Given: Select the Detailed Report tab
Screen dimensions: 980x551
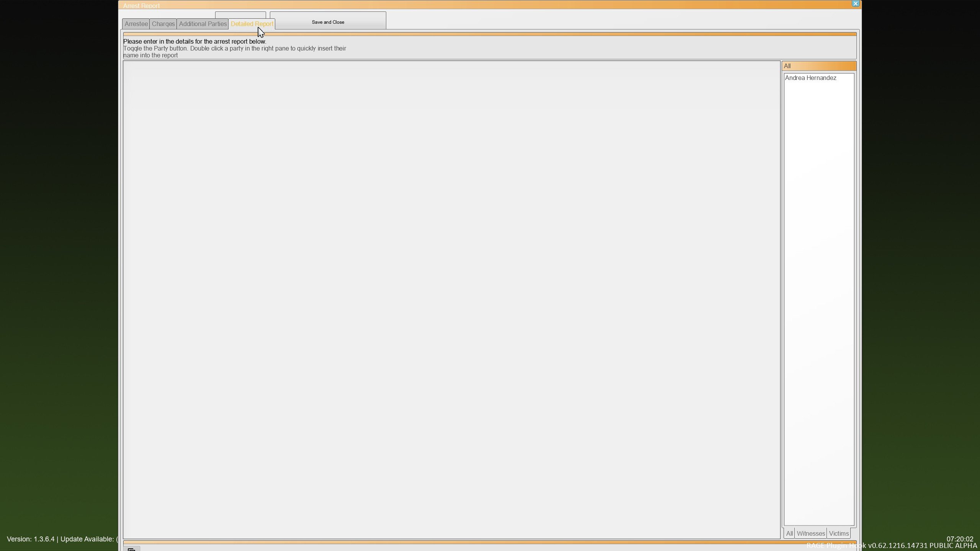Looking at the screenshot, I should coord(252,24).
